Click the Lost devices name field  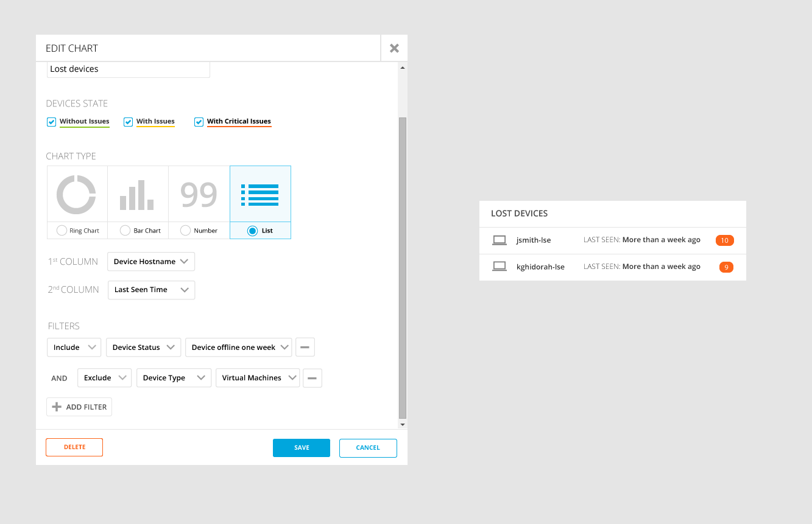(129, 69)
